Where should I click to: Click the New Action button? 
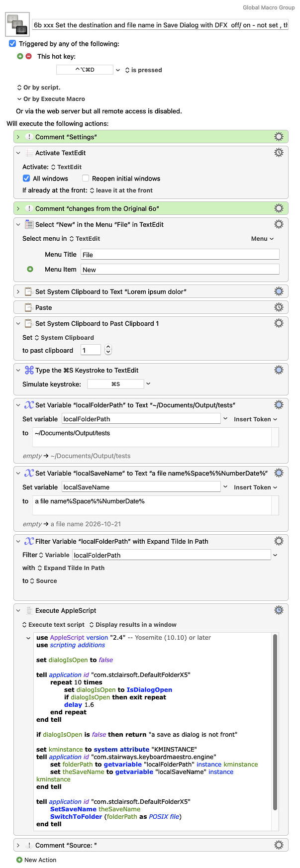tap(36, 860)
